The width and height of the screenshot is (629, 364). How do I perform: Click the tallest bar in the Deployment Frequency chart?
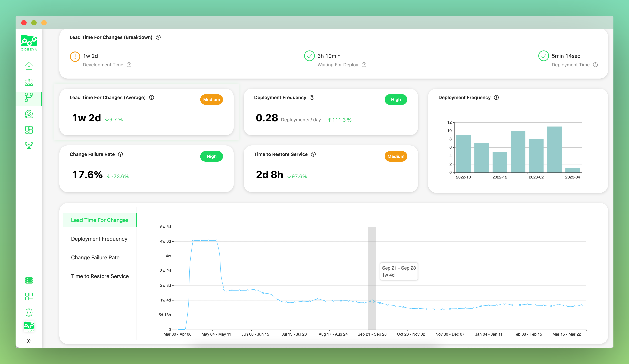click(x=554, y=150)
